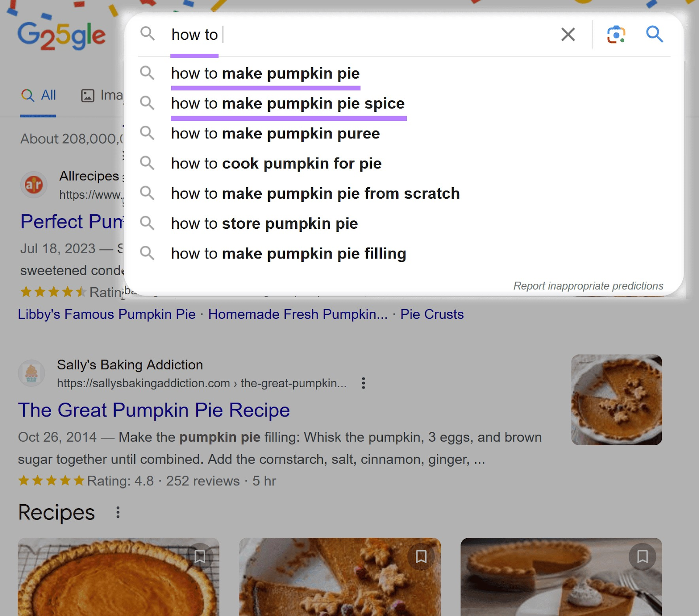Click inside the search input field

pyautogui.click(x=306, y=34)
